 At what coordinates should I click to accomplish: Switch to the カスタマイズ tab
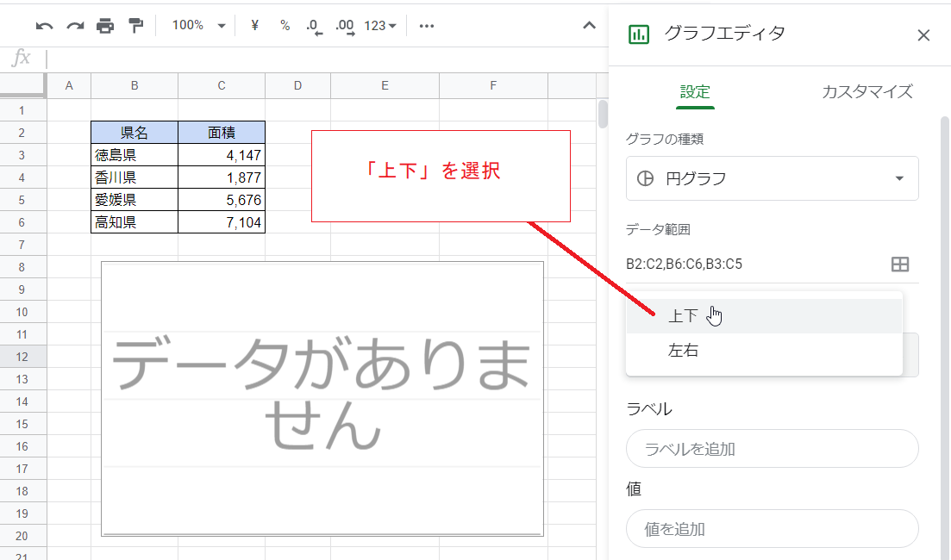[867, 92]
